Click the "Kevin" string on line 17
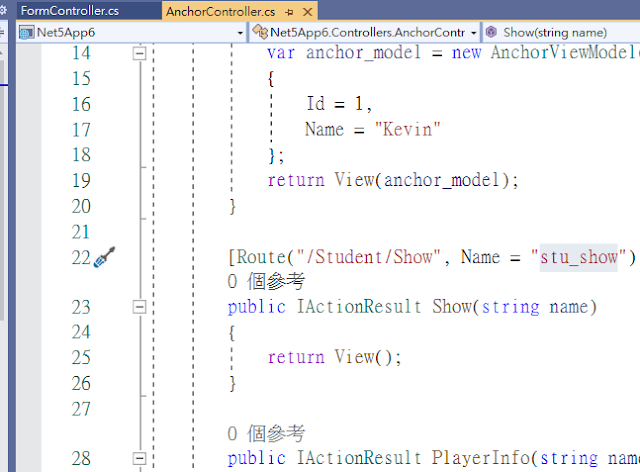Image resolution: width=640 pixels, height=472 pixels. click(408, 129)
